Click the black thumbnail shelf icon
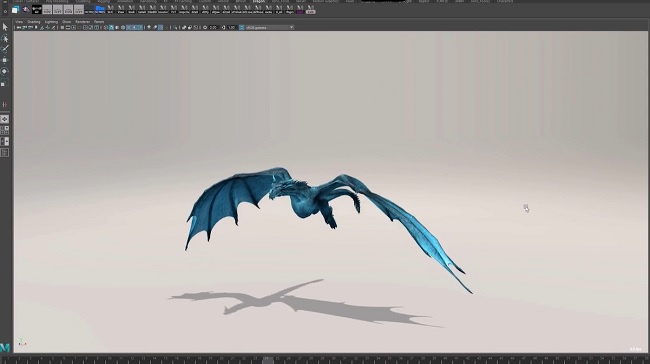 [36, 10]
